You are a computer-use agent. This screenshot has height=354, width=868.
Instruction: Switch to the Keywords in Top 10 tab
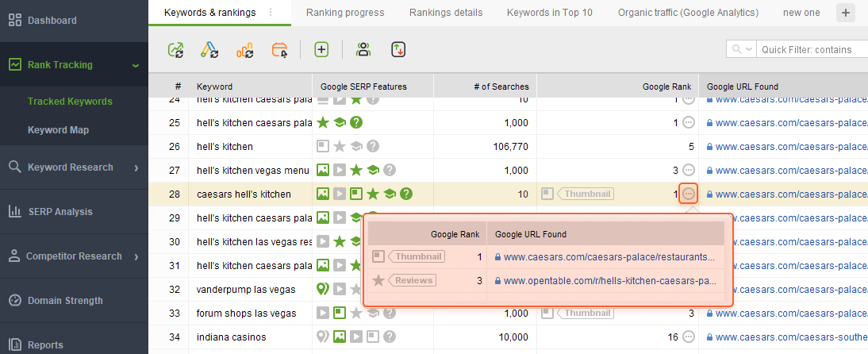tap(550, 12)
